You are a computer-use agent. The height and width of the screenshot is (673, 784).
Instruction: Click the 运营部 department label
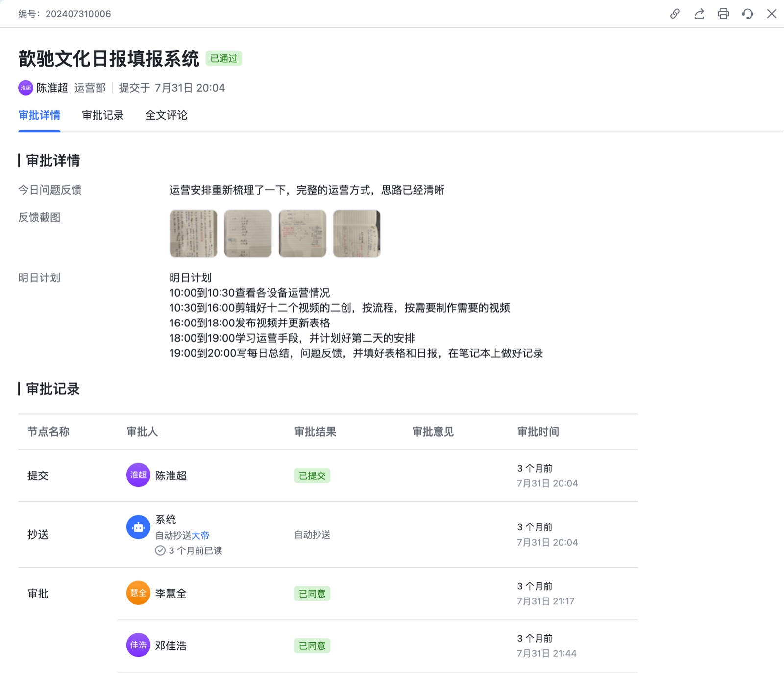click(x=90, y=88)
